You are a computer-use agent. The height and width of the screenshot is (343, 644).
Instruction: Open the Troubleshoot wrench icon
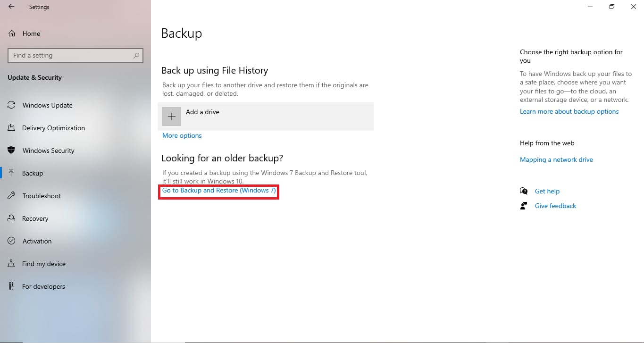click(x=11, y=196)
